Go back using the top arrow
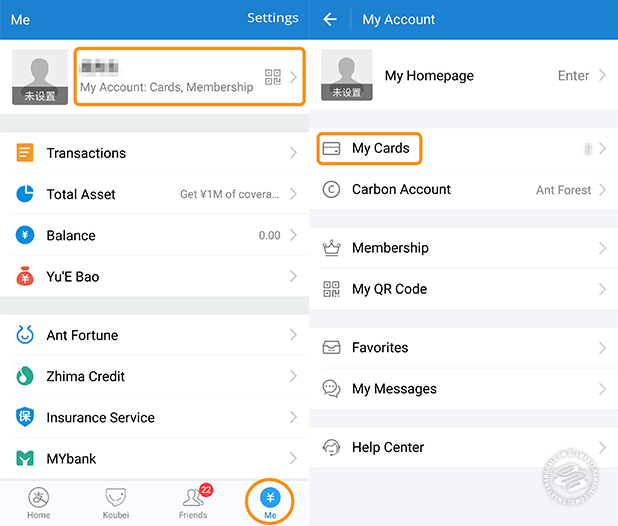 tap(330, 19)
